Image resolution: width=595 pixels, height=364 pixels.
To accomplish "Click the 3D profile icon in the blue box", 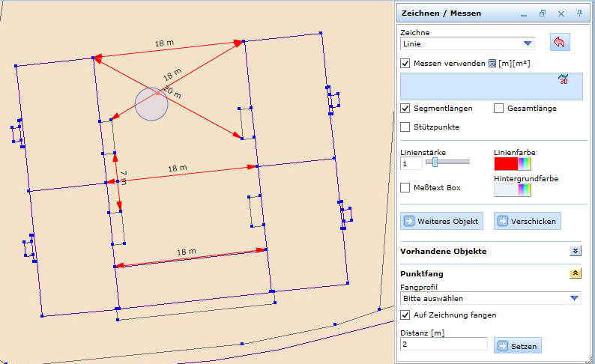I will pyautogui.click(x=563, y=79).
